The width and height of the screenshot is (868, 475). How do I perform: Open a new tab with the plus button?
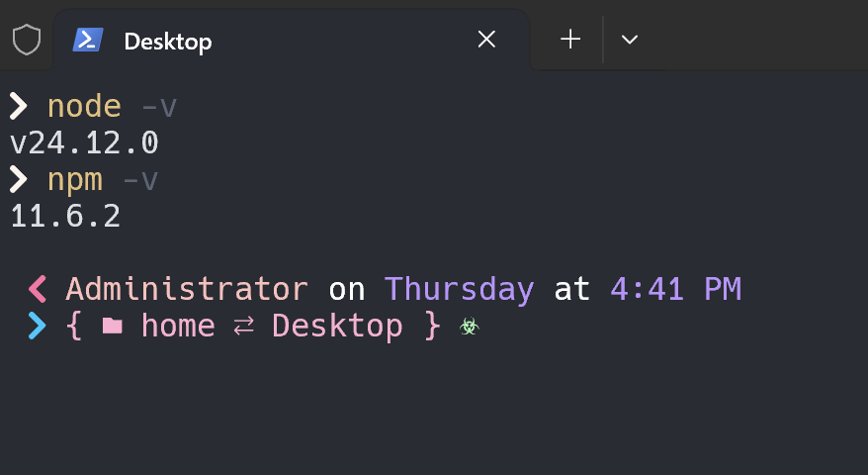(x=570, y=40)
